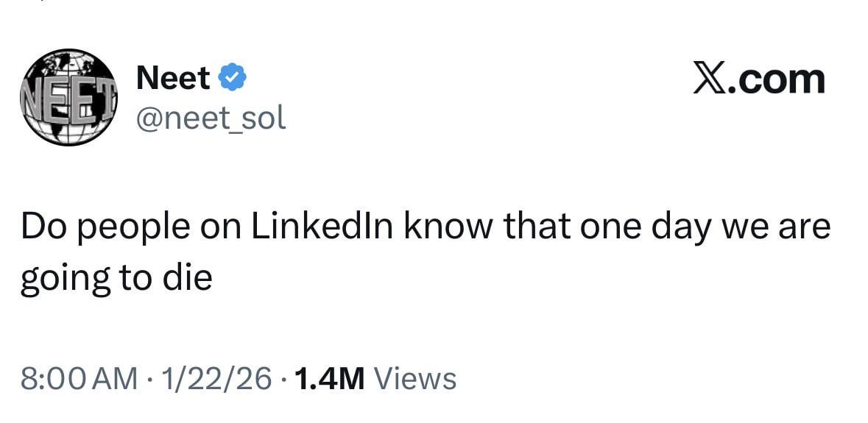Viewport: 868px width, 423px height.
Task: Click the 8:00 AM timestamp
Action: pos(79,379)
